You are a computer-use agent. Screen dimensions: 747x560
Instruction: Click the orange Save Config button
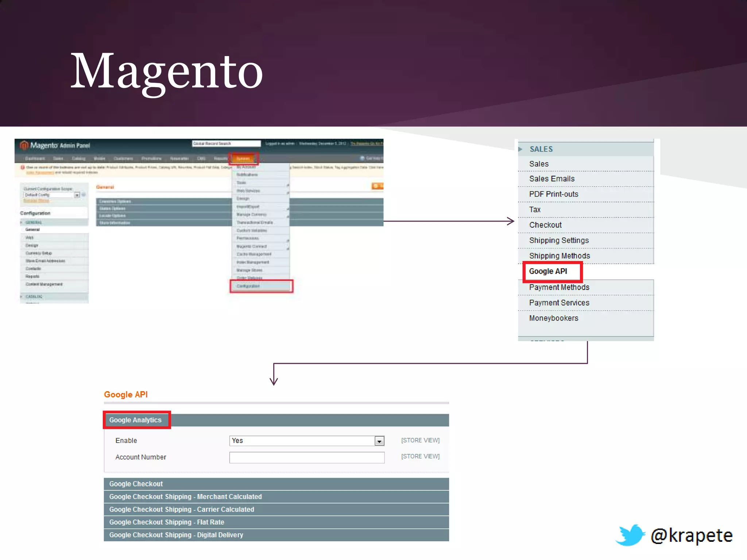[x=378, y=186]
